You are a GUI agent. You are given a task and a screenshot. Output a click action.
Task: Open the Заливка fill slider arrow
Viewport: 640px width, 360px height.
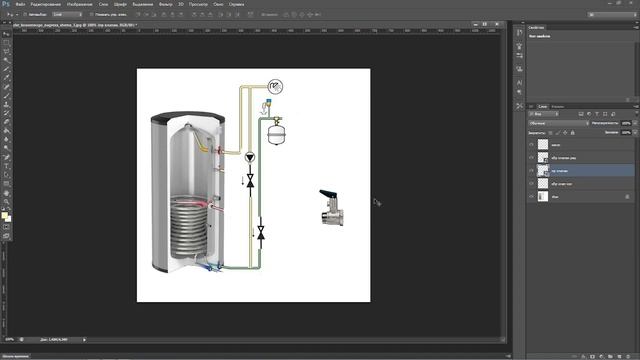pyautogui.click(x=635, y=133)
